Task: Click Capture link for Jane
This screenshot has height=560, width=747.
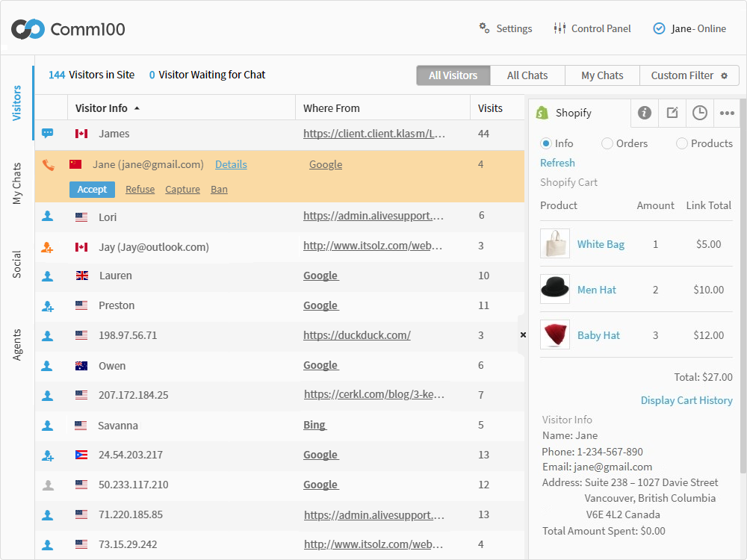Action: coord(182,190)
